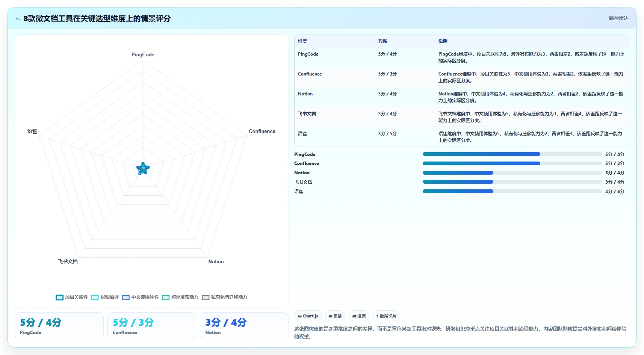Click the PingCode label in progress list

point(305,154)
